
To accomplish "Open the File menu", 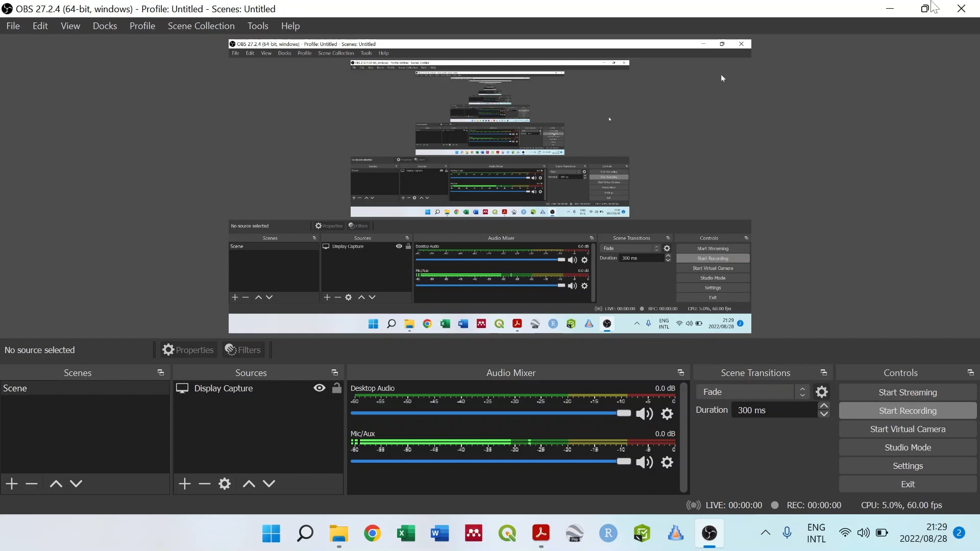I will (x=13, y=26).
